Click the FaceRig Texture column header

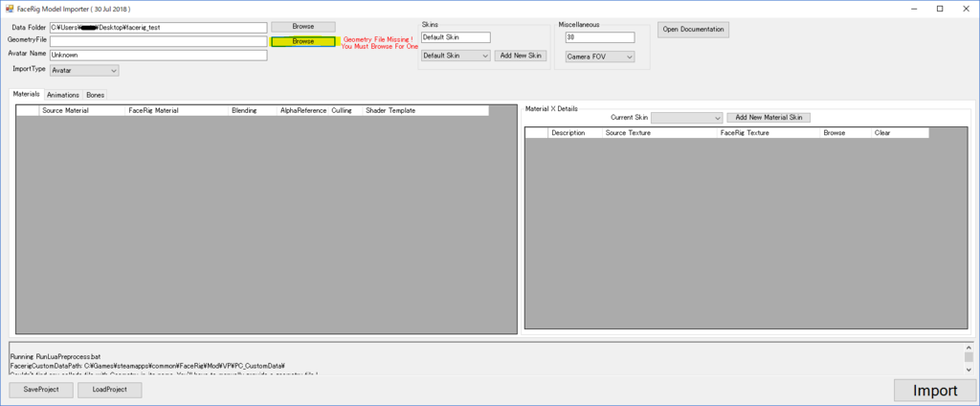click(x=768, y=133)
